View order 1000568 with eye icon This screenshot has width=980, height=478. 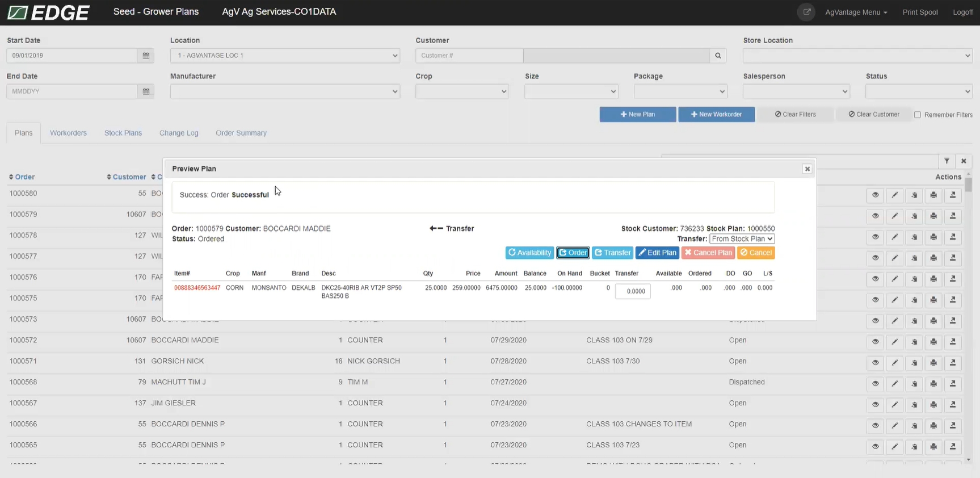point(875,384)
